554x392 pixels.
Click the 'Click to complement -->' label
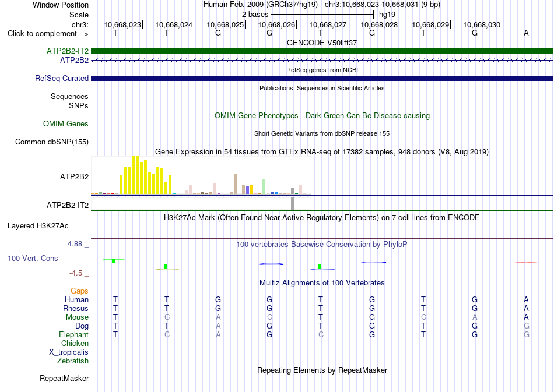tap(48, 34)
